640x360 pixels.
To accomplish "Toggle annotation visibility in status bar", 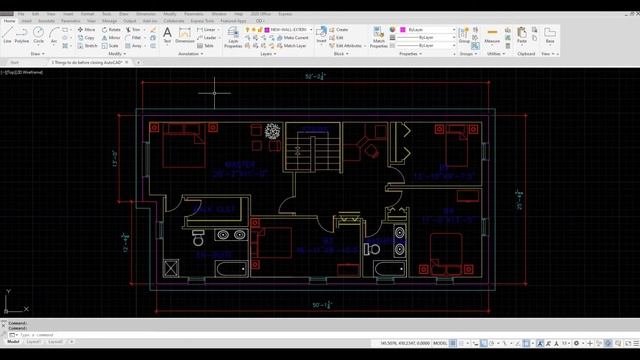I will coord(540,343).
